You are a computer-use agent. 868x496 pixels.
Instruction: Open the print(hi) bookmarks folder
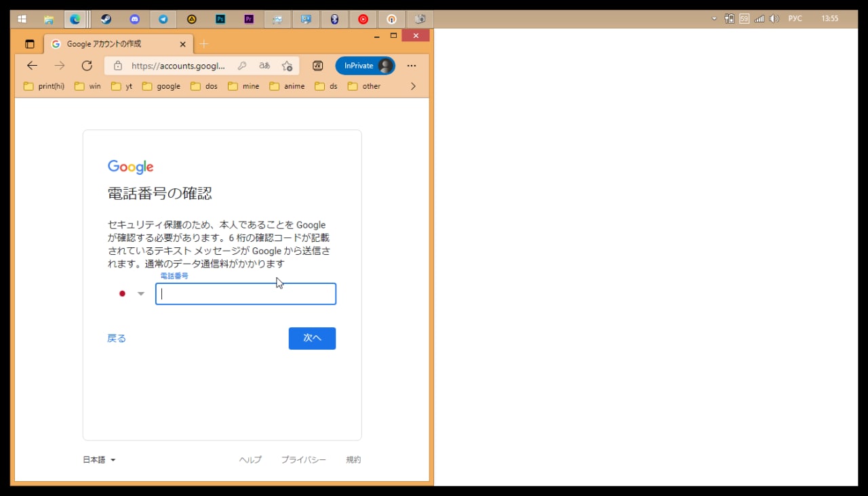tap(44, 86)
